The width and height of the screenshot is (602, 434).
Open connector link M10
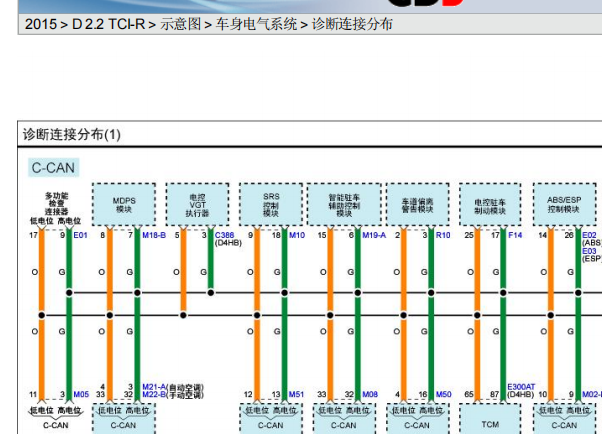coord(297,235)
